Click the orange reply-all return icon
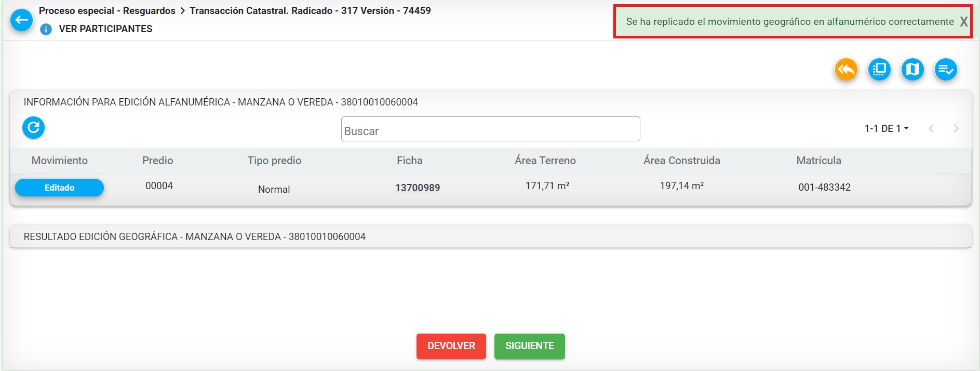980x371 pixels. [846, 69]
